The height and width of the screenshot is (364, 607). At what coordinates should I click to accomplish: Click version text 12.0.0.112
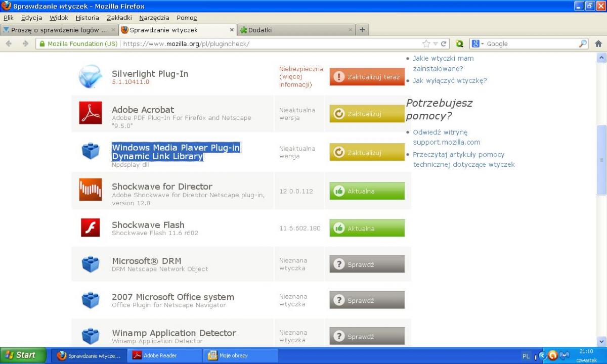point(296,191)
